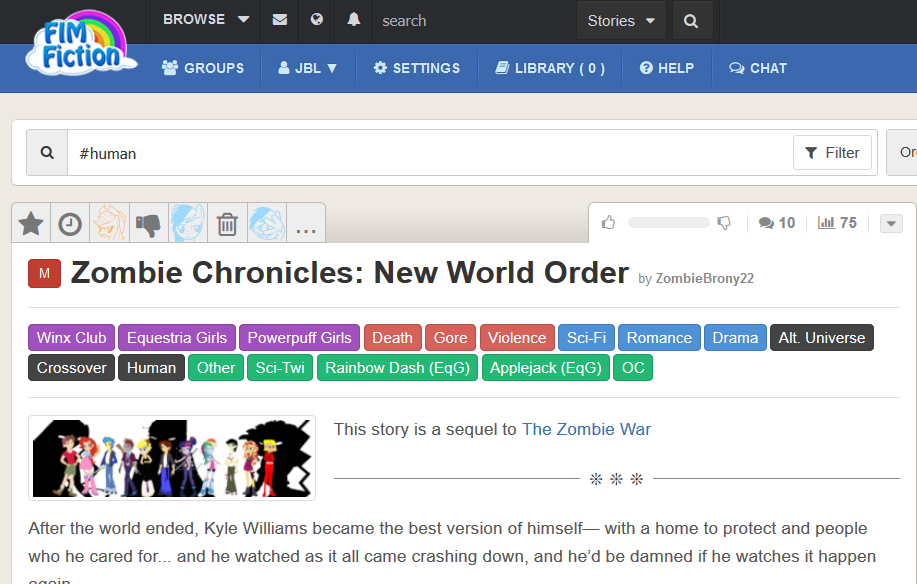Dislike the story with thumbs down
This screenshot has height=584, width=917.
point(724,223)
